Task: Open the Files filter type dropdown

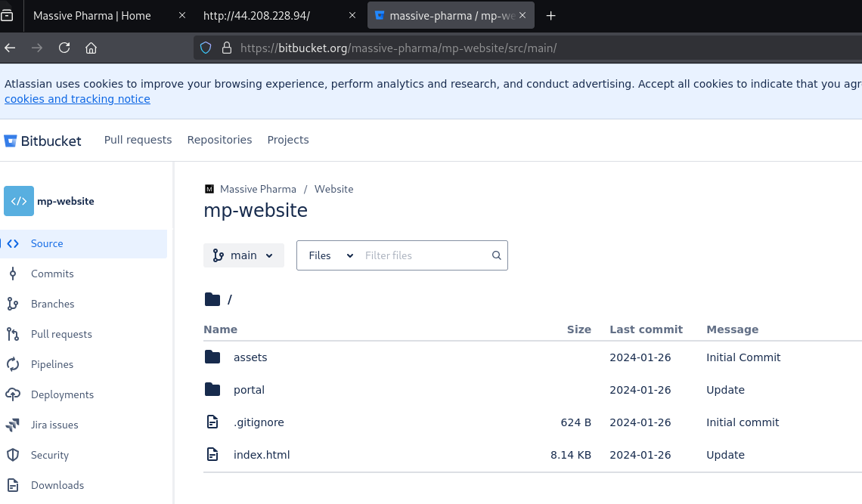Action: 330,255
